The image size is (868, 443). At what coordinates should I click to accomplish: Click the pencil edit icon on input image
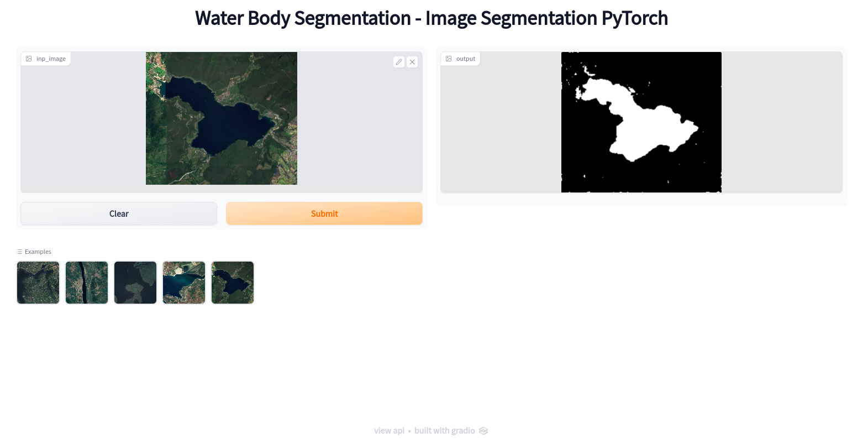tap(398, 62)
